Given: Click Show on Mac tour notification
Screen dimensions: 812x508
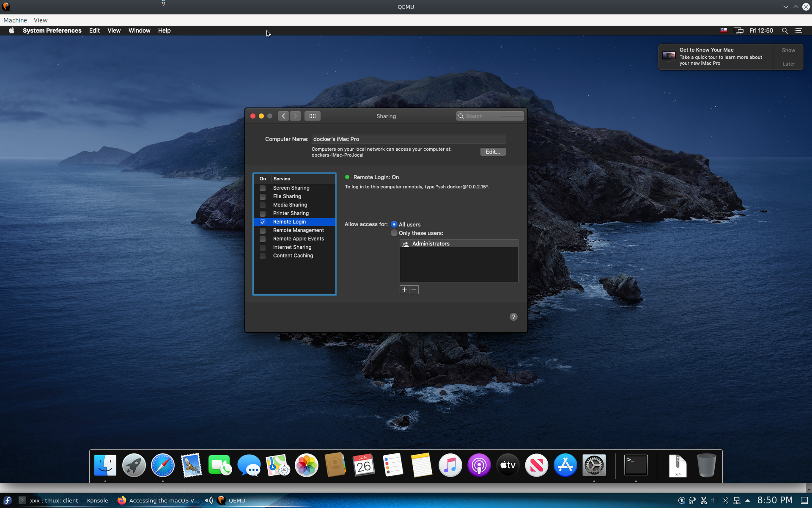Looking at the screenshot, I should coord(788,50).
